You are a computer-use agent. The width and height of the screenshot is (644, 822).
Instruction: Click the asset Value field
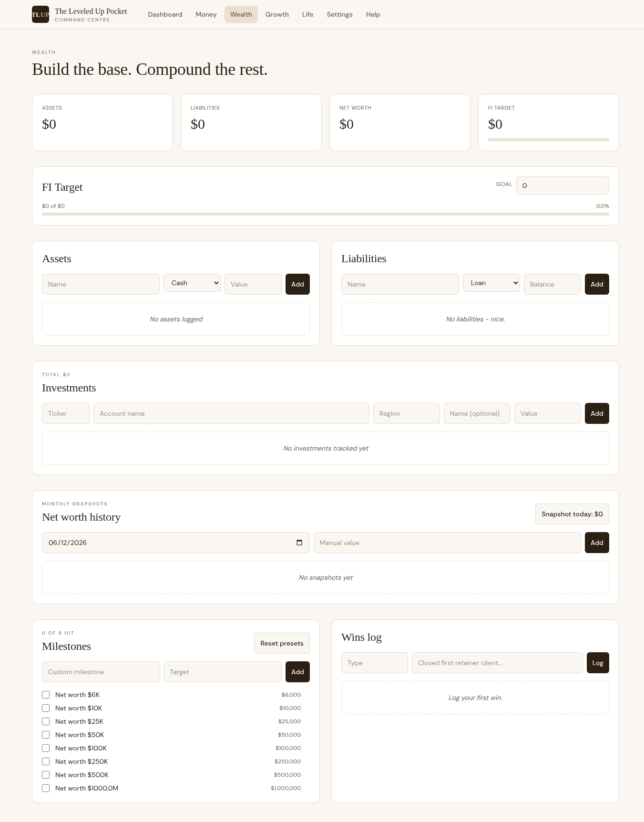[x=253, y=284]
